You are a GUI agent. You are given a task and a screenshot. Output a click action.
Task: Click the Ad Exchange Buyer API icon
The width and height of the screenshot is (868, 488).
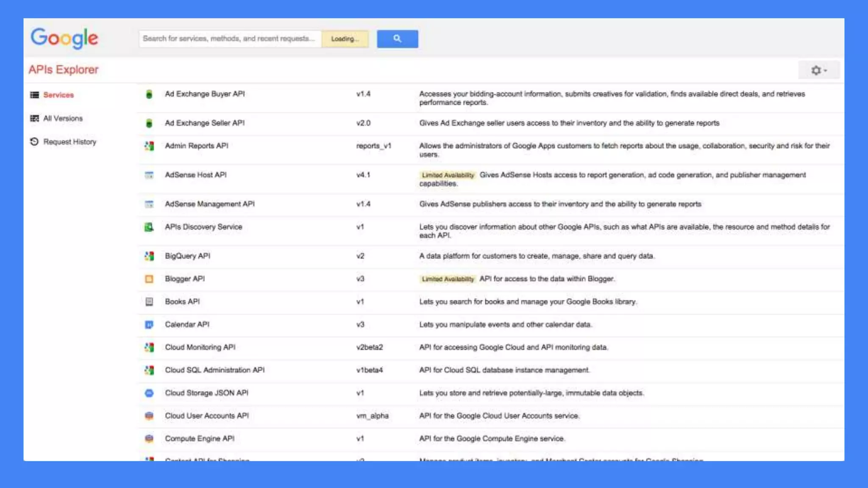click(x=149, y=94)
